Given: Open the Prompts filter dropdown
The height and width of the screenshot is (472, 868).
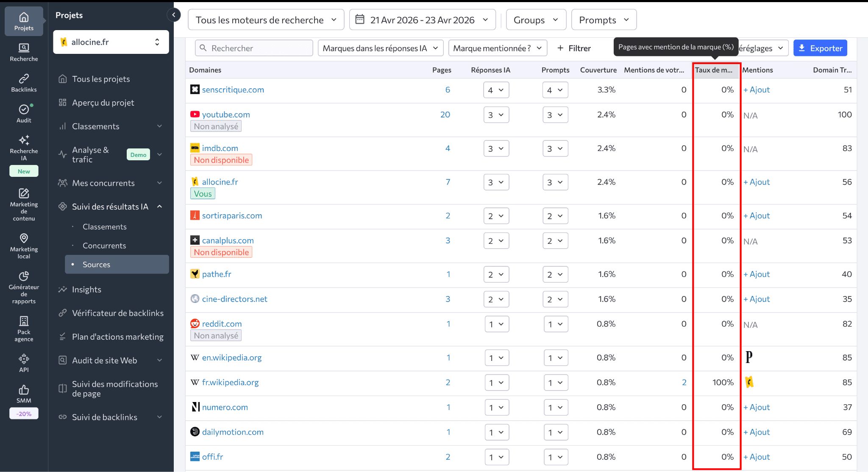Looking at the screenshot, I should pyautogui.click(x=604, y=20).
